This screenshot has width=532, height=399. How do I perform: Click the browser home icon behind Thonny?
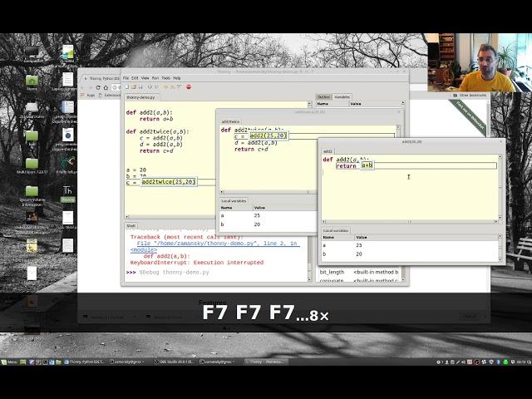coord(106,87)
